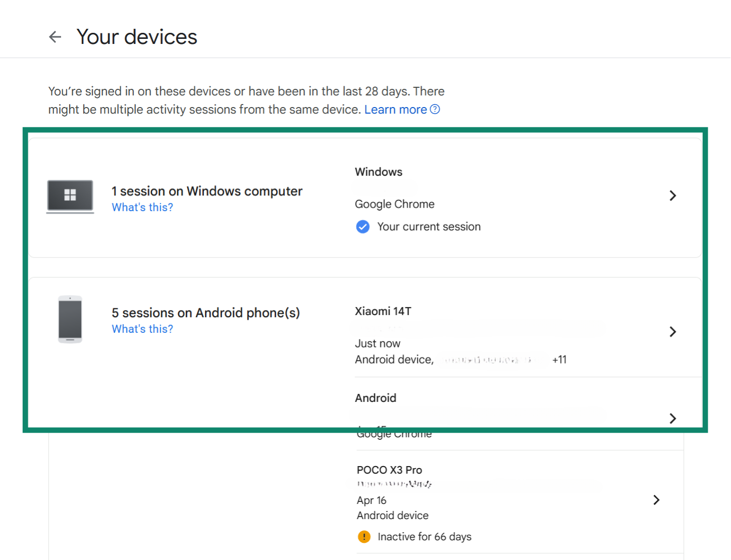Image resolution: width=731 pixels, height=560 pixels.
Task: Toggle the Inactive for 66 days status
Action: [x=424, y=537]
